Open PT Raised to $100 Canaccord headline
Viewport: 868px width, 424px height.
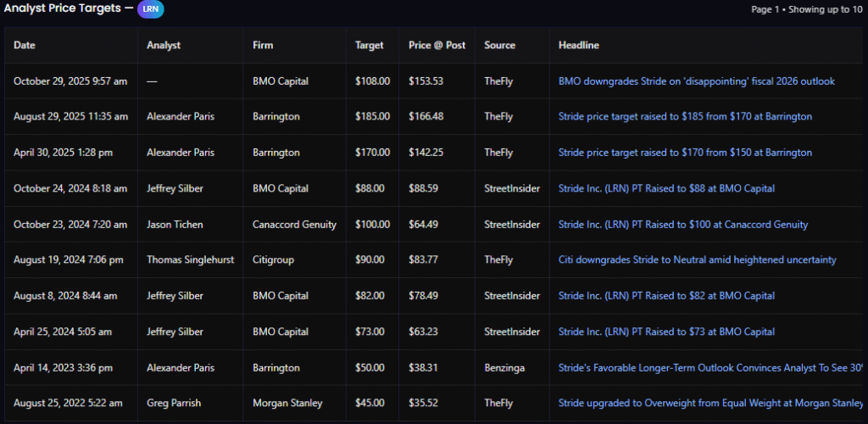(682, 225)
